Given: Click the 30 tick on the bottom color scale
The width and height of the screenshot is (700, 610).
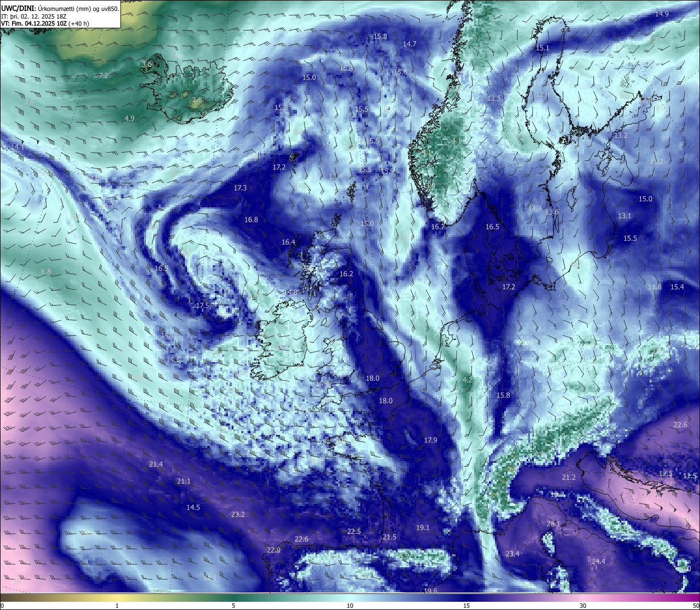Looking at the screenshot, I should (x=583, y=606).
